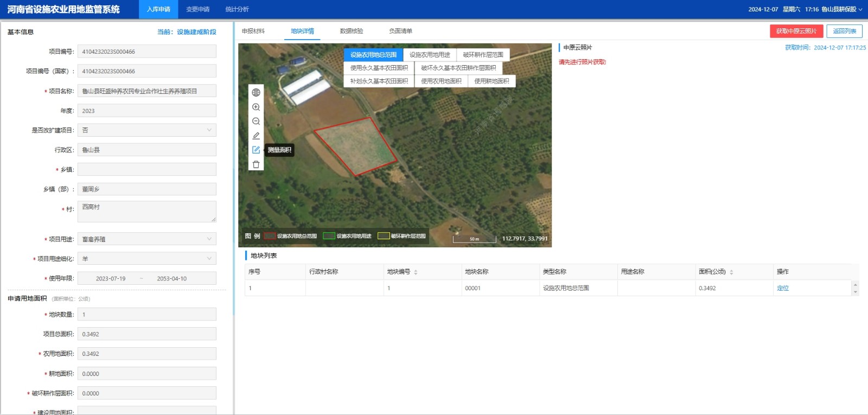
Task: Sort by 面积(公顷) column arrows
Action: click(731, 272)
